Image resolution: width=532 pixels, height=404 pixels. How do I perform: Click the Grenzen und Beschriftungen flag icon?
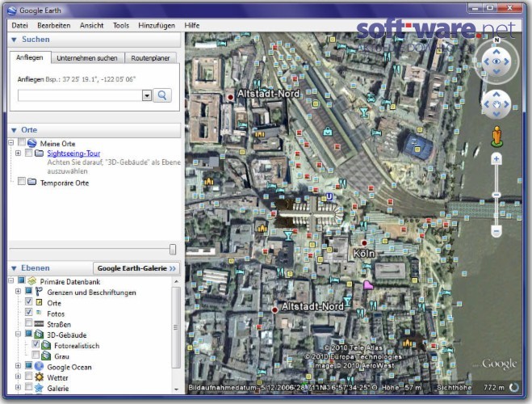point(39,292)
